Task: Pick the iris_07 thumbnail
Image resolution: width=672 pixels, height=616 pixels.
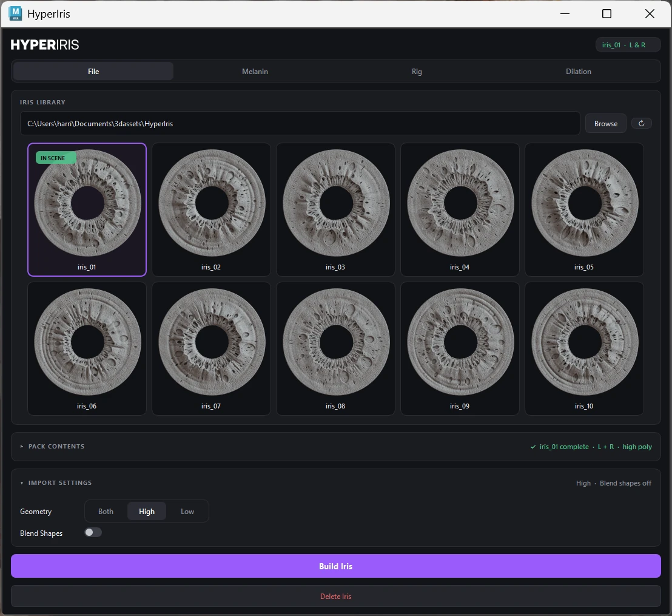Action: pyautogui.click(x=211, y=348)
